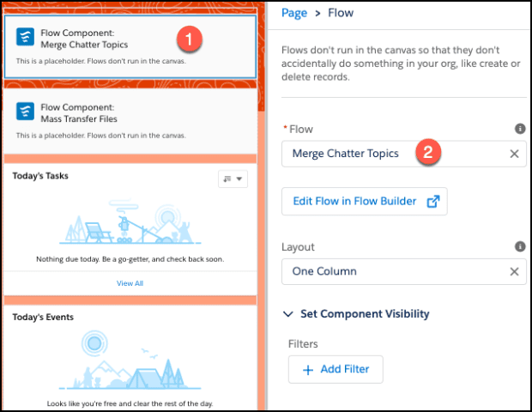Click Edit Flow in Flow Builder button
532x412 pixels.
[x=365, y=201]
